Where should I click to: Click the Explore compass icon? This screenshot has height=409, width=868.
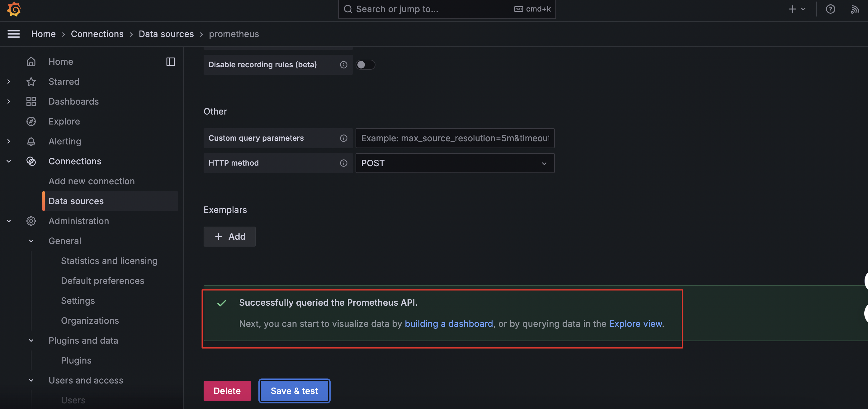coord(31,121)
